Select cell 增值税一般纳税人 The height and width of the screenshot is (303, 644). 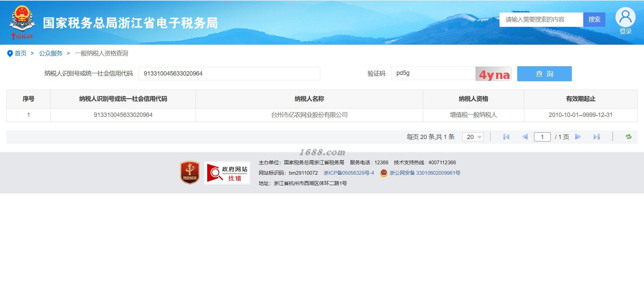tap(473, 115)
